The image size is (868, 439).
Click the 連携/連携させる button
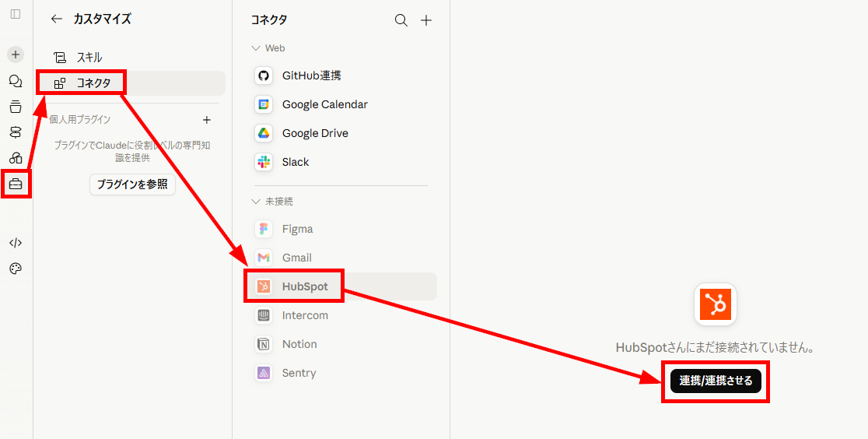click(716, 381)
